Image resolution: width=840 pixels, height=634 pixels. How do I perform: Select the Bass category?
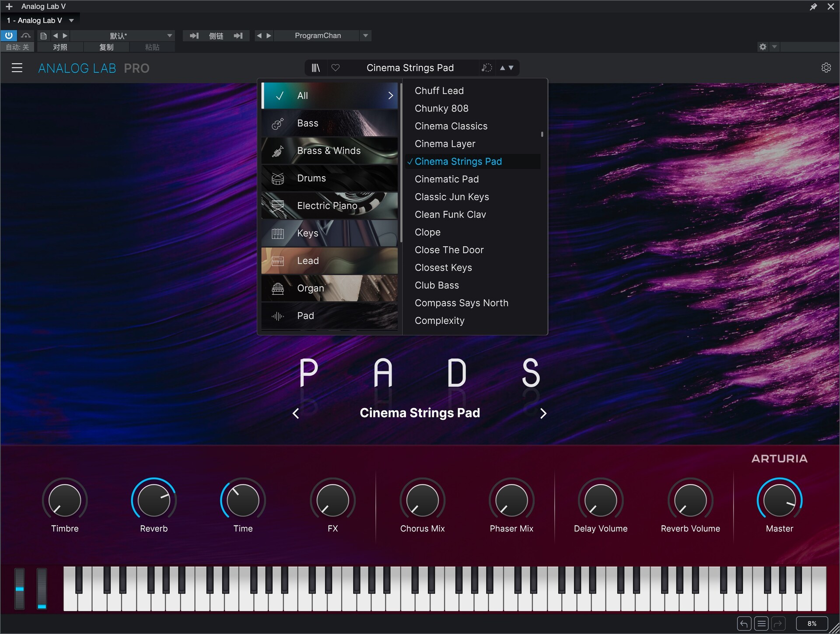(x=329, y=123)
